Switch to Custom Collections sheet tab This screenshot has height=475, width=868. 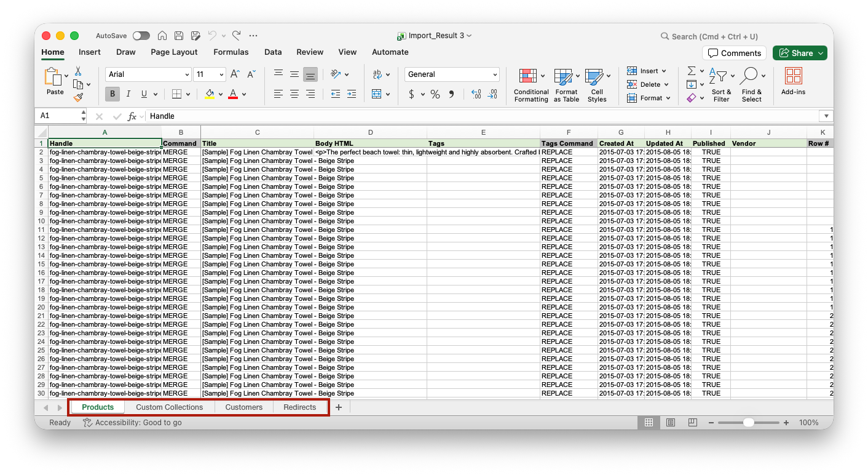(169, 407)
